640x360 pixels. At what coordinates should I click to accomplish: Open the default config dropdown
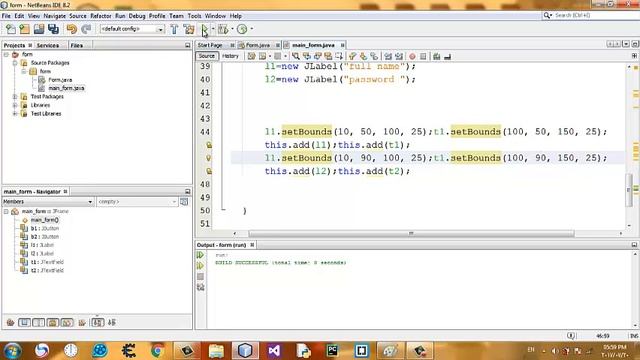tap(160, 29)
